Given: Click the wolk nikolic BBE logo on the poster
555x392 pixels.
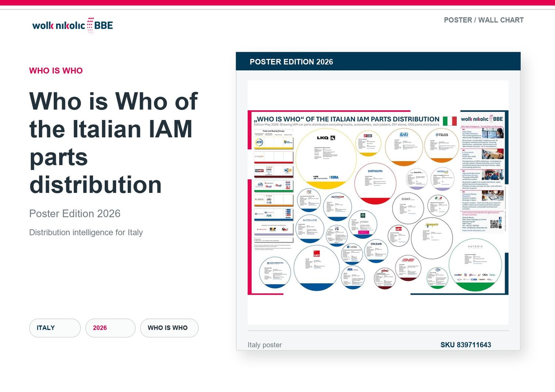Looking at the screenshot, I should (x=482, y=119).
